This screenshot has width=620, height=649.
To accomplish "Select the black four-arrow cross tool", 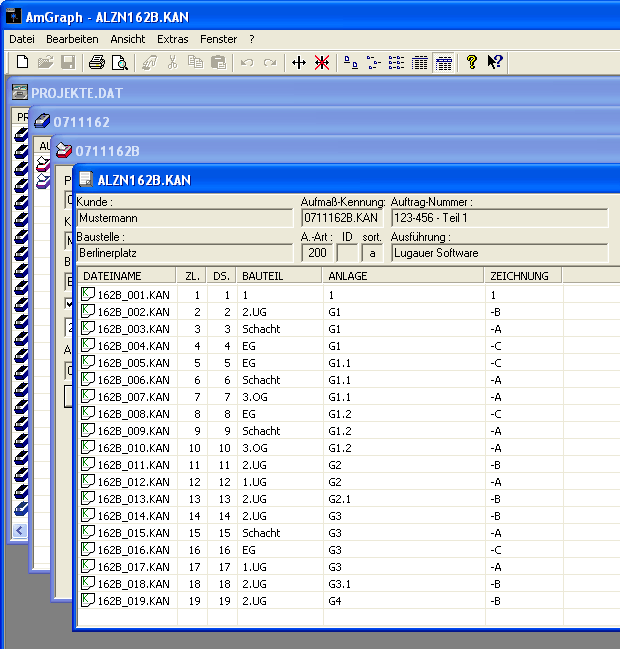I will (x=299, y=62).
